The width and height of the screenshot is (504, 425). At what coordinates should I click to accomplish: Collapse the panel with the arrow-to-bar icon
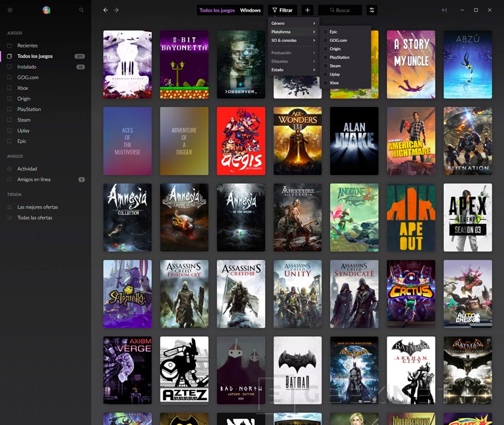click(444, 10)
